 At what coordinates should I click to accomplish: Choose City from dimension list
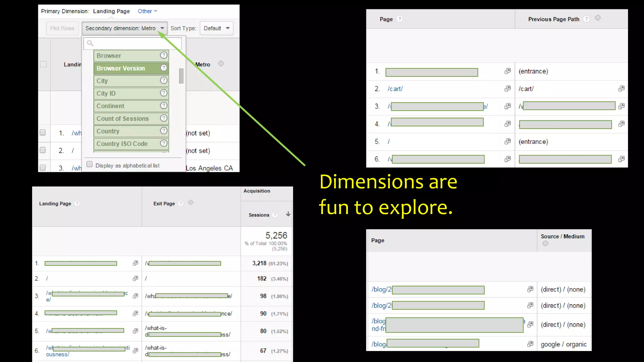[131, 81]
